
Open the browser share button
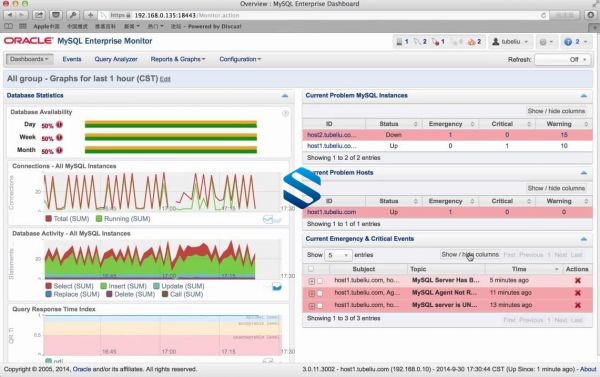coord(39,15)
